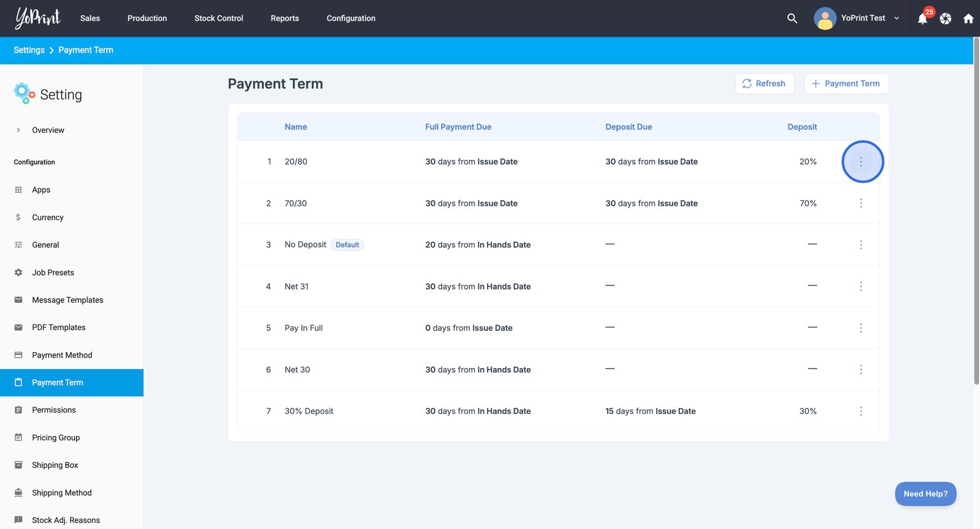Open kebab menu for 70/30 term
The image size is (980, 529).
point(861,203)
